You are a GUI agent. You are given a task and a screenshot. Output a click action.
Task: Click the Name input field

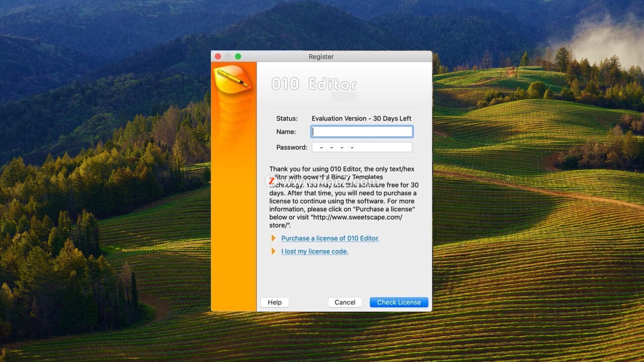pyautogui.click(x=362, y=132)
